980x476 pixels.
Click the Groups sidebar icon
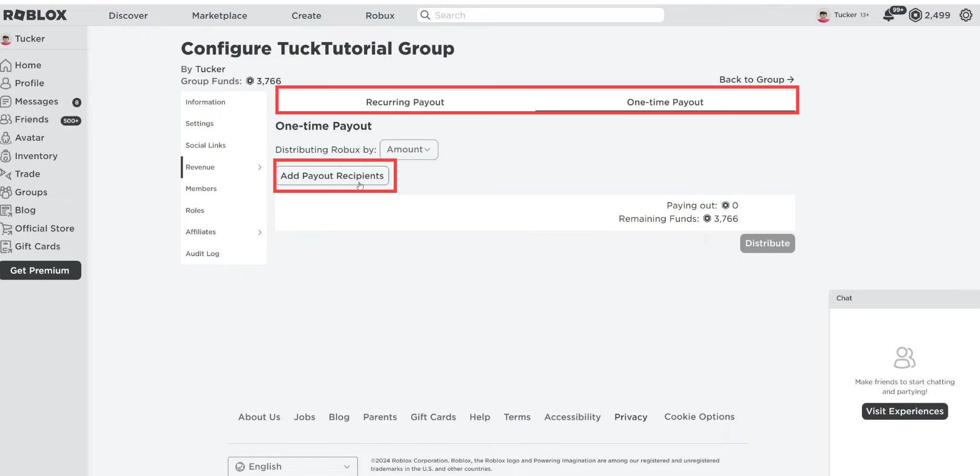pos(6,192)
